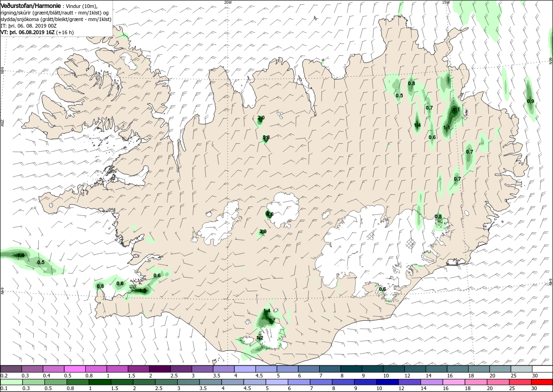The height and width of the screenshot is (392, 553).
Task: Pick the pale green 0.1 swatch in lower legend row
Action: pos(11,383)
